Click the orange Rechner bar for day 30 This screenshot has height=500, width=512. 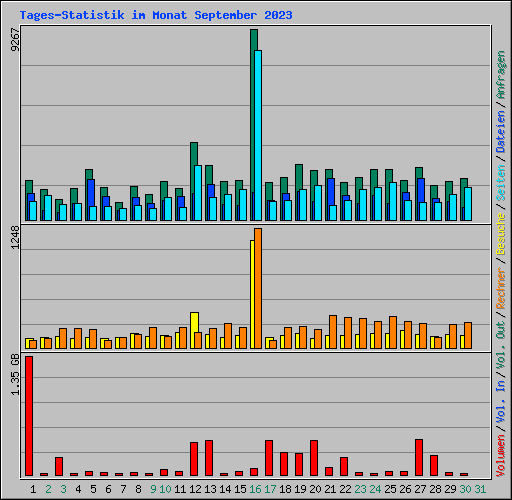[468, 335]
